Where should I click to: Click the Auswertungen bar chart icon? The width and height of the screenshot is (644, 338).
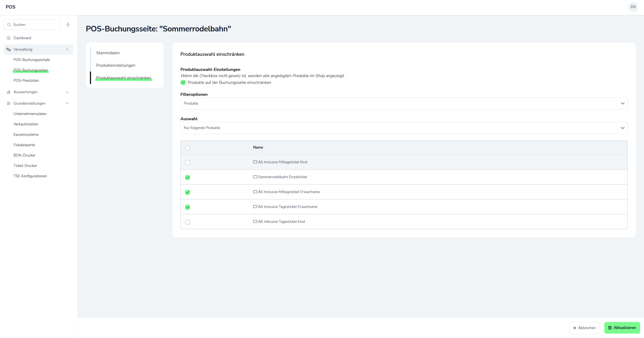[x=8, y=92]
